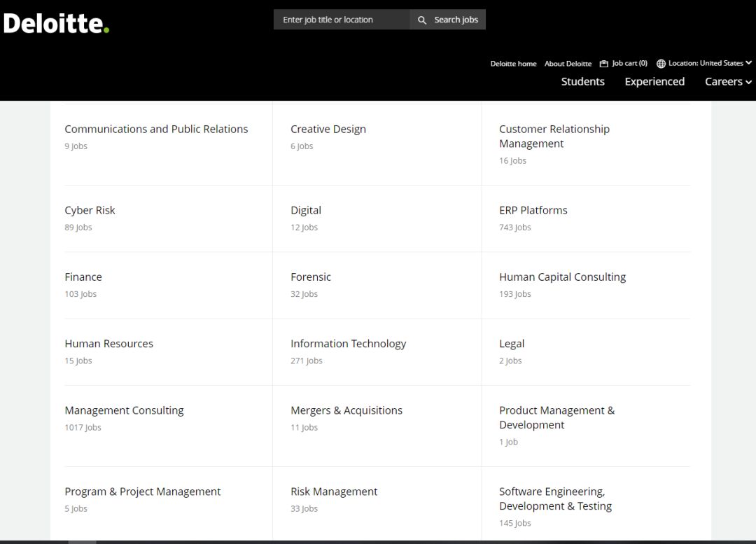Screen dimensions: 756x544
Task: Open the Information Technology category
Action: click(x=348, y=344)
